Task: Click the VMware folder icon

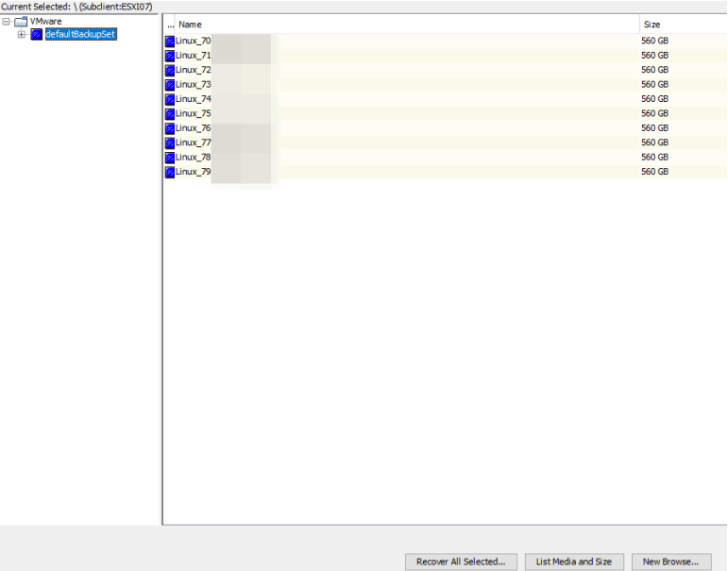Action: (21, 22)
